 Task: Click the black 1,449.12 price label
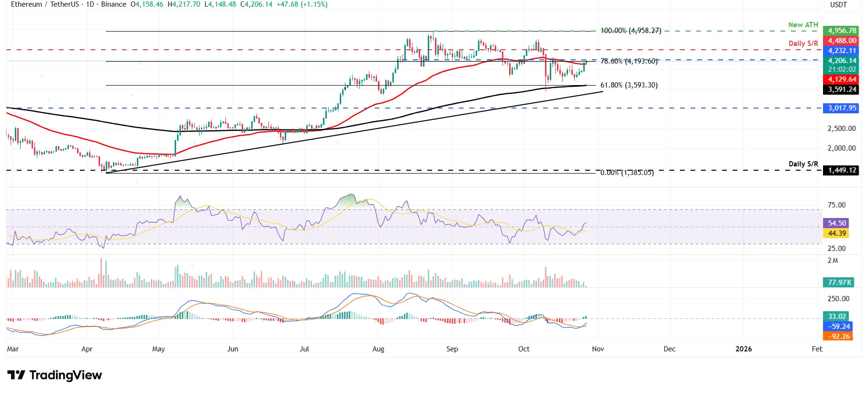click(x=842, y=170)
